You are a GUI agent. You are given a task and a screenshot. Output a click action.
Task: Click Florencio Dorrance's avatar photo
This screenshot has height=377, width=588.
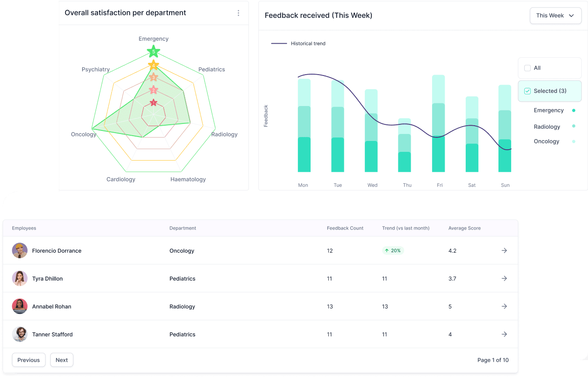click(20, 250)
